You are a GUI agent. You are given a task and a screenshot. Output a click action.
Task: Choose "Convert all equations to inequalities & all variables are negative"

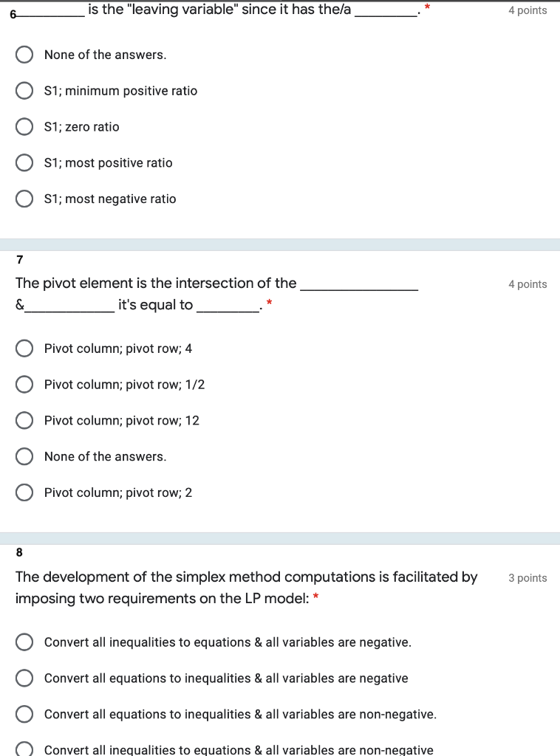tap(24, 678)
